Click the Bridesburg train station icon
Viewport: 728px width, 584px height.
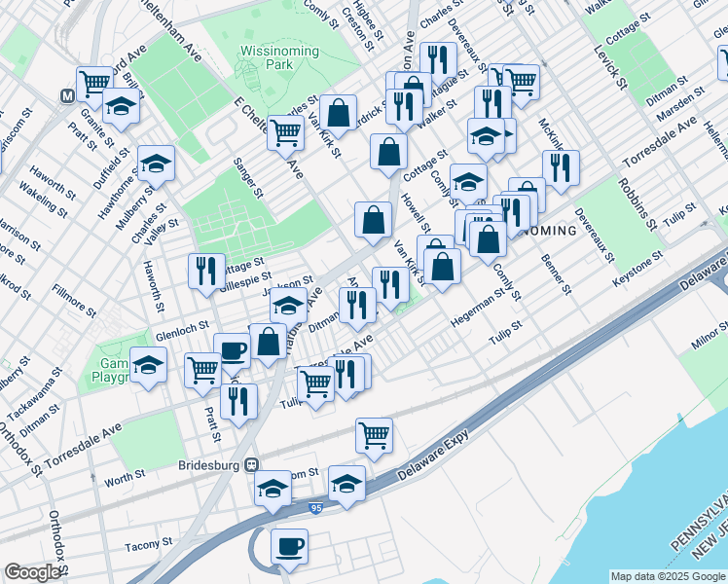pyautogui.click(x=253, y=464)
